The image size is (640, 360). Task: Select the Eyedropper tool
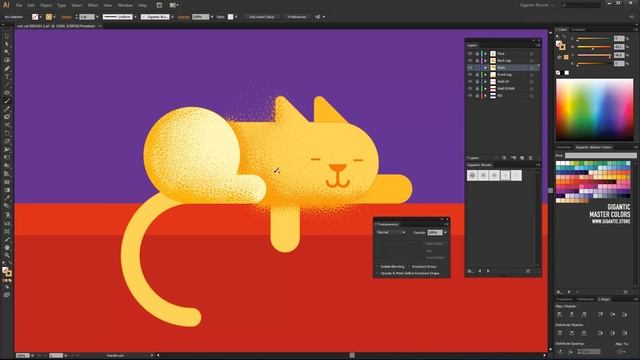pyautogui.click(x=7, y=198)
